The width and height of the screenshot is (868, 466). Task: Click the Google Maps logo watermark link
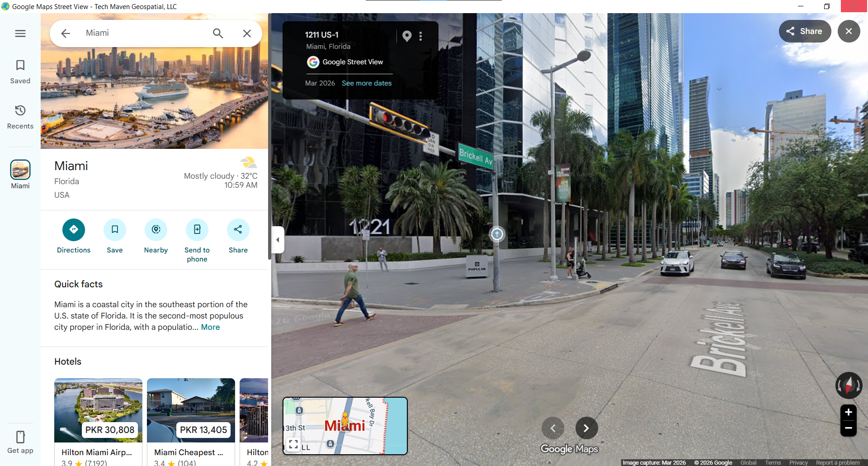click(x=569, y=449)
